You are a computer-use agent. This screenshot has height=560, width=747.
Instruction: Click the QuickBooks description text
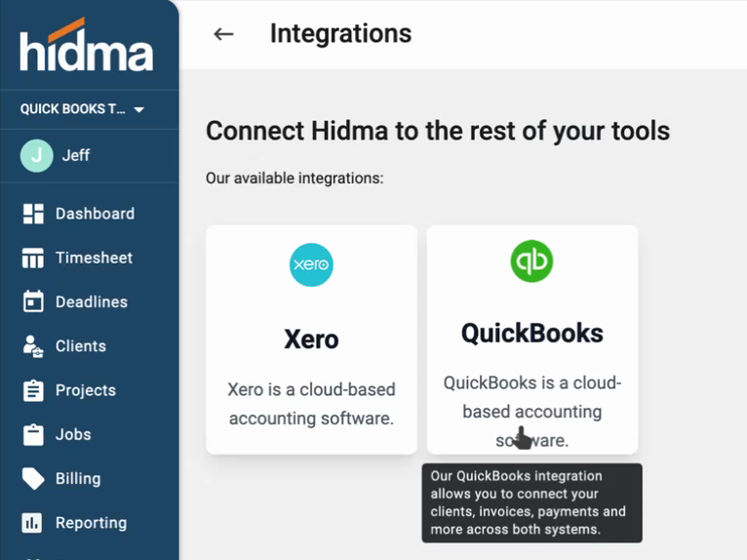(532, 412)
